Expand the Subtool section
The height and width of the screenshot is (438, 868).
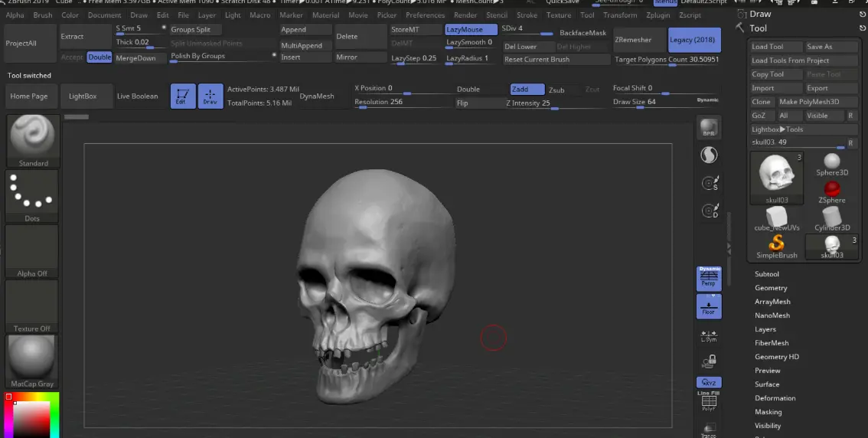point(767,274)
